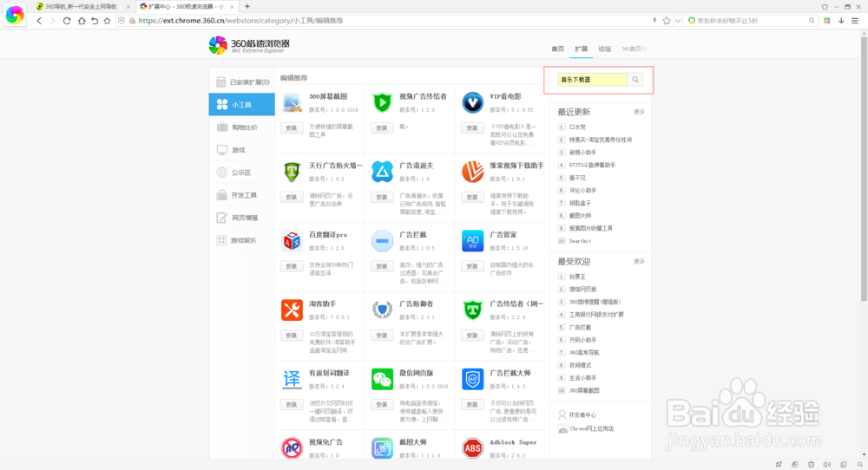The image size is (868, 470).
Task: Open the 开发者中心 link
Action: (x=582, y=415)
